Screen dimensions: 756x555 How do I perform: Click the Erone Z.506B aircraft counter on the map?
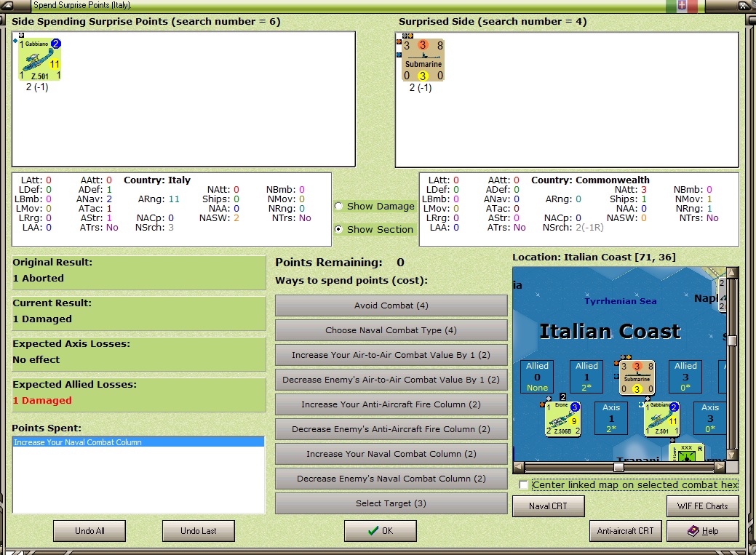click(x=562, y=419)
